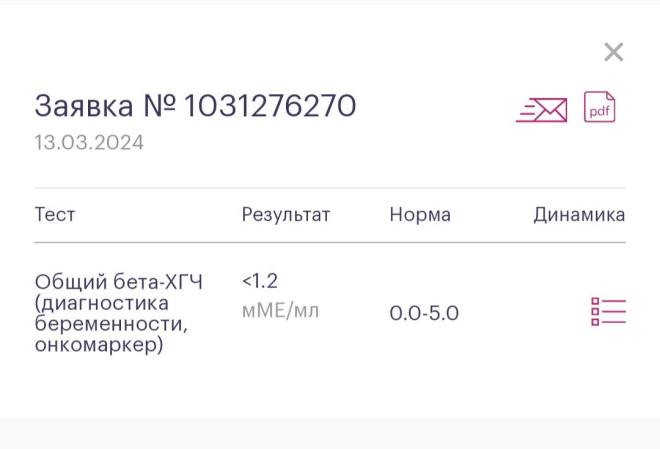Image resolution: width=660 pixels, height=449 pixels.
Task: Open the Общий бета-ХГЧ test name
Action: pos(119,282)
